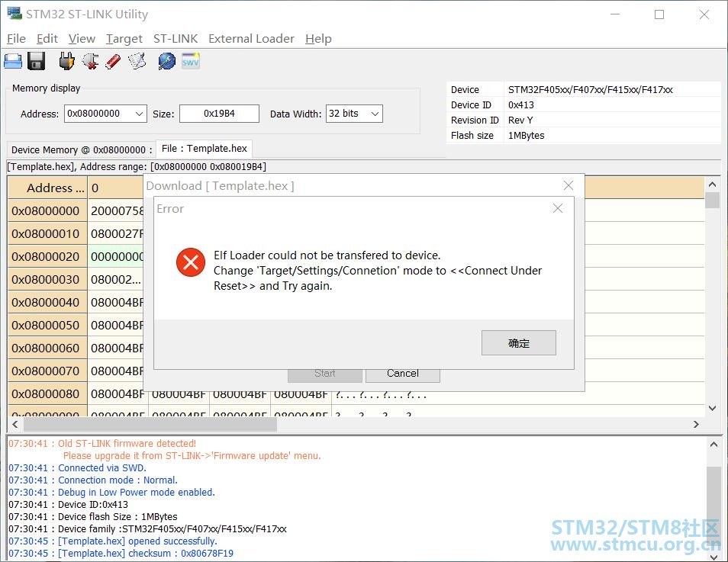Open the File menu
This screenshot has height=562, width=728.
[16, 39]
